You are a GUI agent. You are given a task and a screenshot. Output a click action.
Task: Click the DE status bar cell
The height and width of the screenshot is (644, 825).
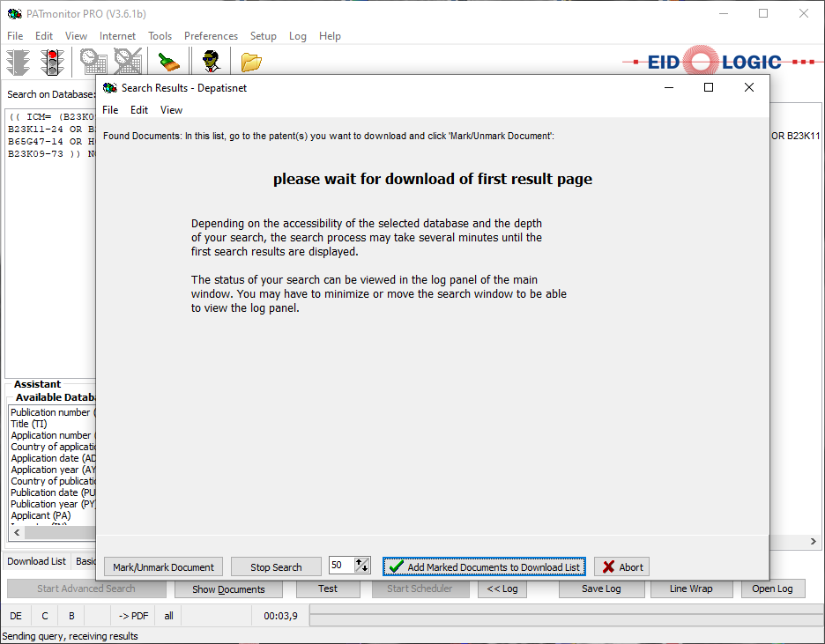tap(16, 616)
